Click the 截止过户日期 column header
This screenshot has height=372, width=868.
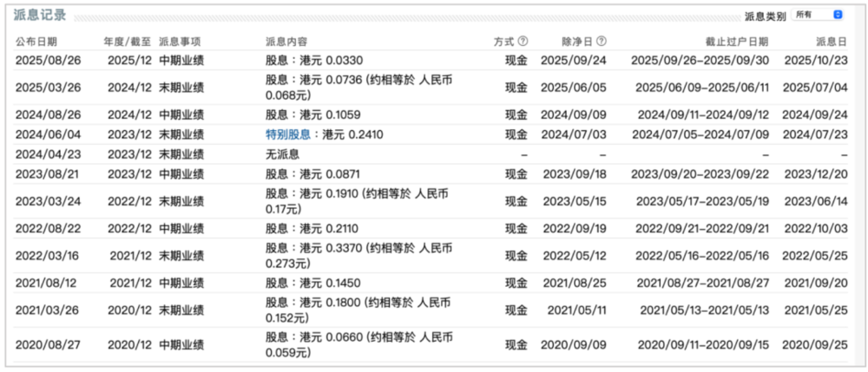click(736, 42)
